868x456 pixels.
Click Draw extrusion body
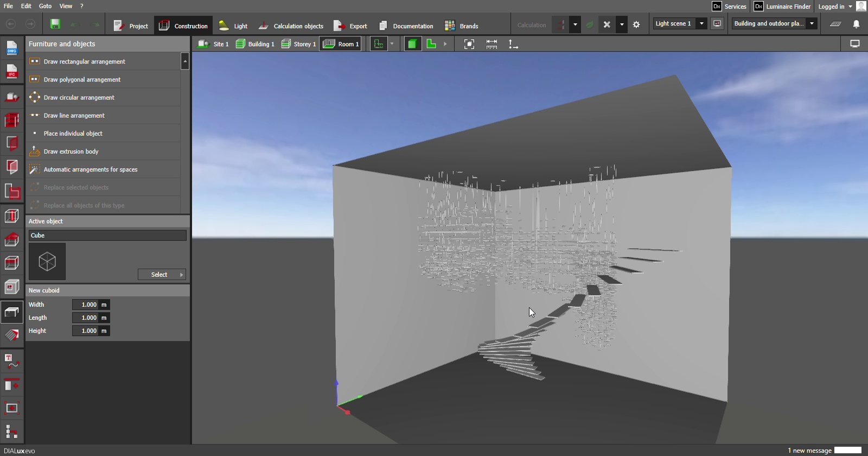click(x=103, y=151)
